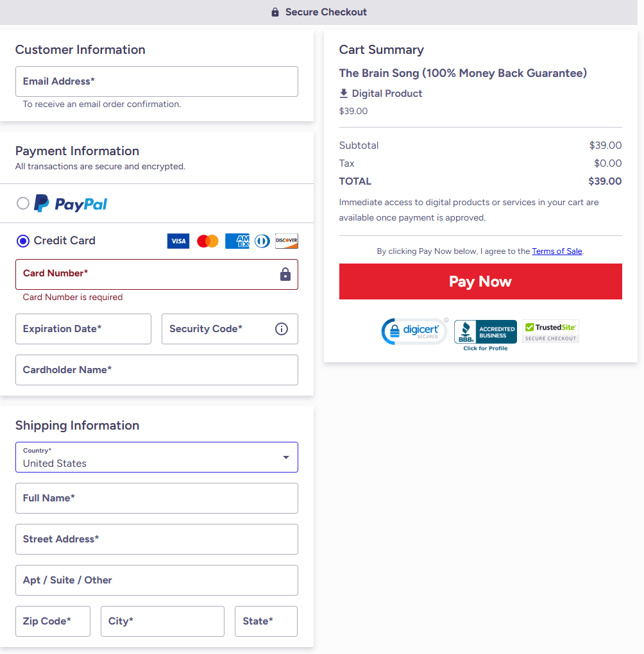This screenshot has width=644, height=654.
Task: Select the Credit Card radio button
Action: 22,240
